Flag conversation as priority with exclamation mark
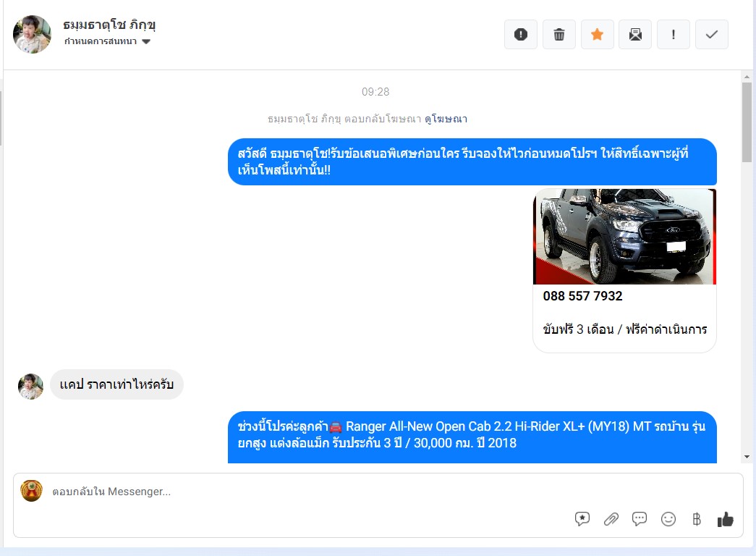The width and height of the screenshot is (756, 556). 674,34
